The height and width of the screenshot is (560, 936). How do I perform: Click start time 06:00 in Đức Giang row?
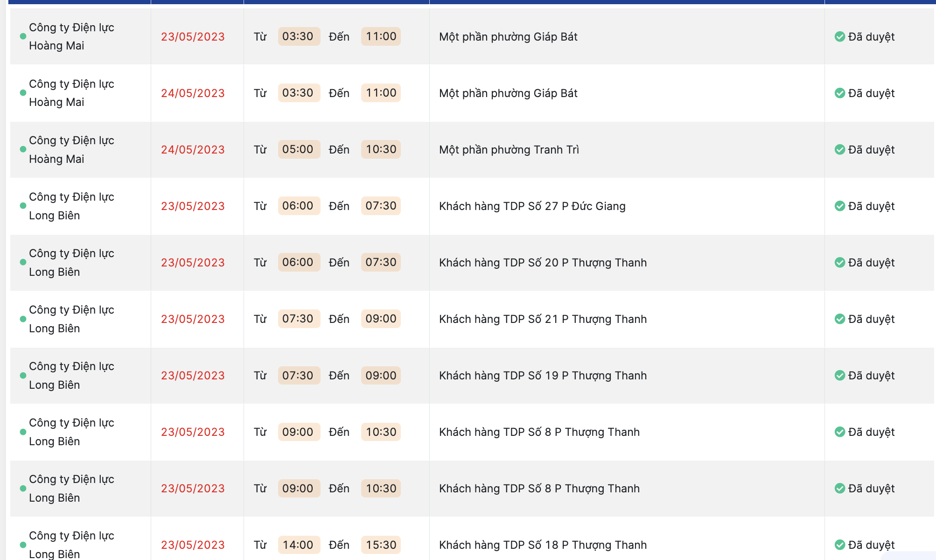[299, 206]
